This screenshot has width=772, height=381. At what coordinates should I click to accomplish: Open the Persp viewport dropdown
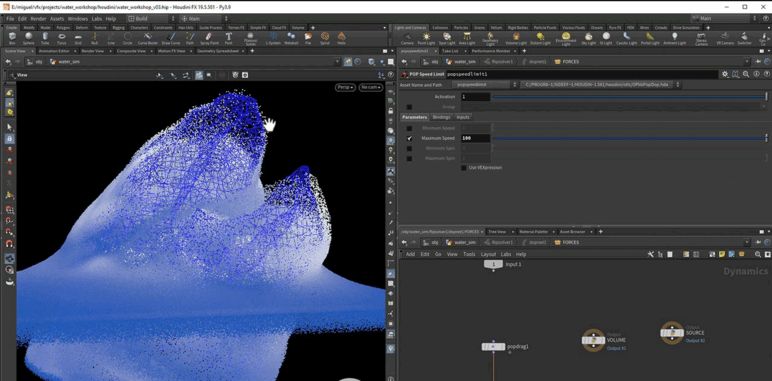tap(345, 87)
